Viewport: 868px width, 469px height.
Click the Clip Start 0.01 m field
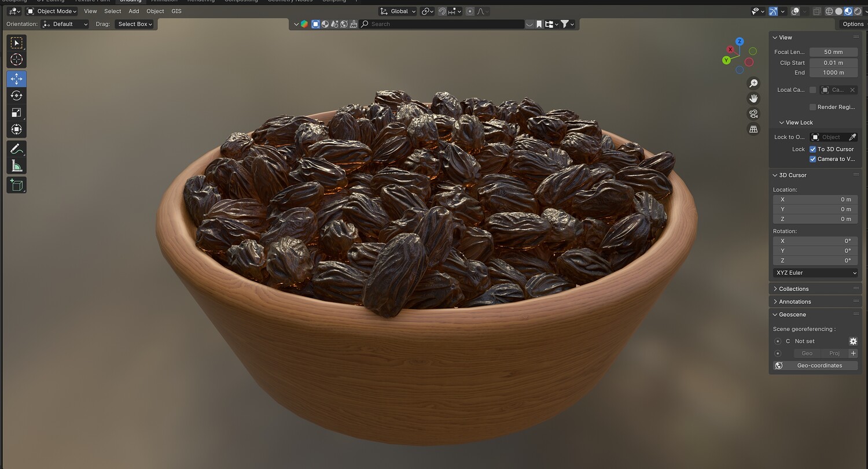833,62
